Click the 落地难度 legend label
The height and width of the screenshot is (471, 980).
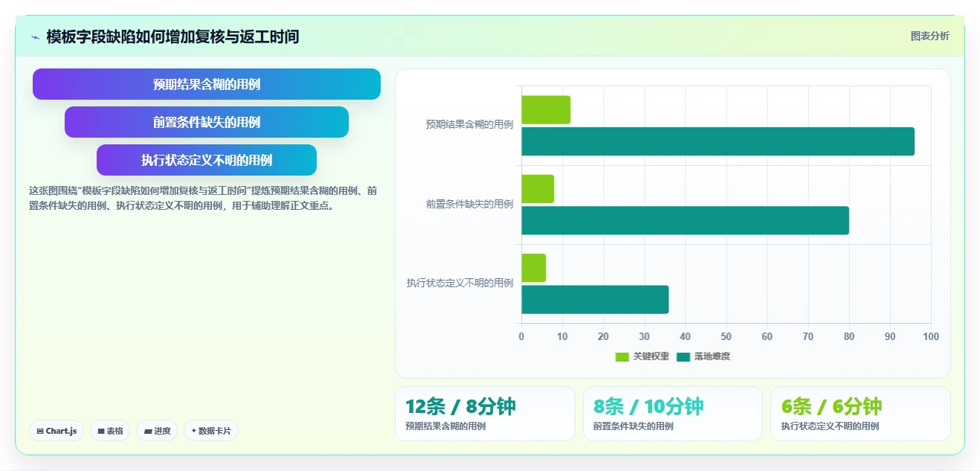tap(712, 357)
